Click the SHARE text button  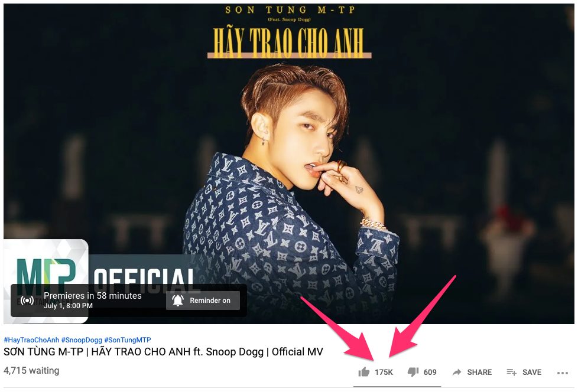[x=479, y=372]
